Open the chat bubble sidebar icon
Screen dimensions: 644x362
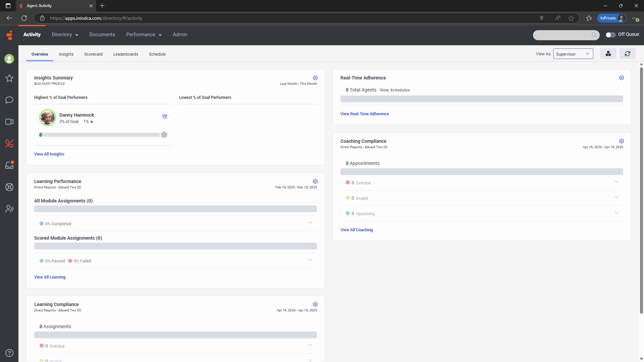9,100
